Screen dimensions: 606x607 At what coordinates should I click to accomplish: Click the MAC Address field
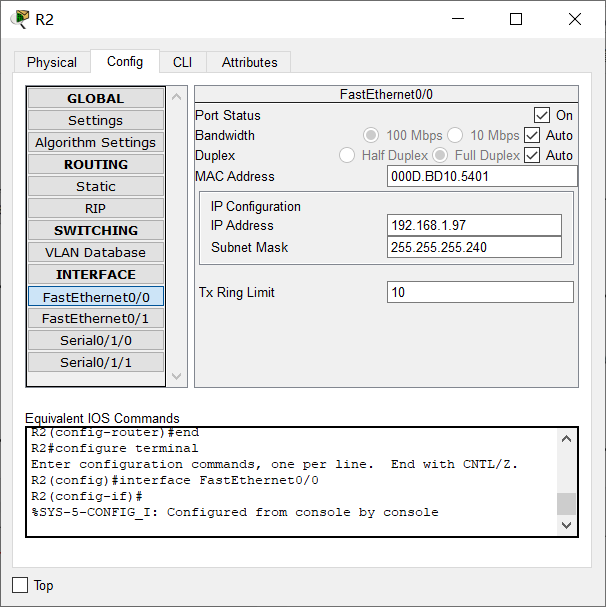pyautogui.click(x=482, y=177)
